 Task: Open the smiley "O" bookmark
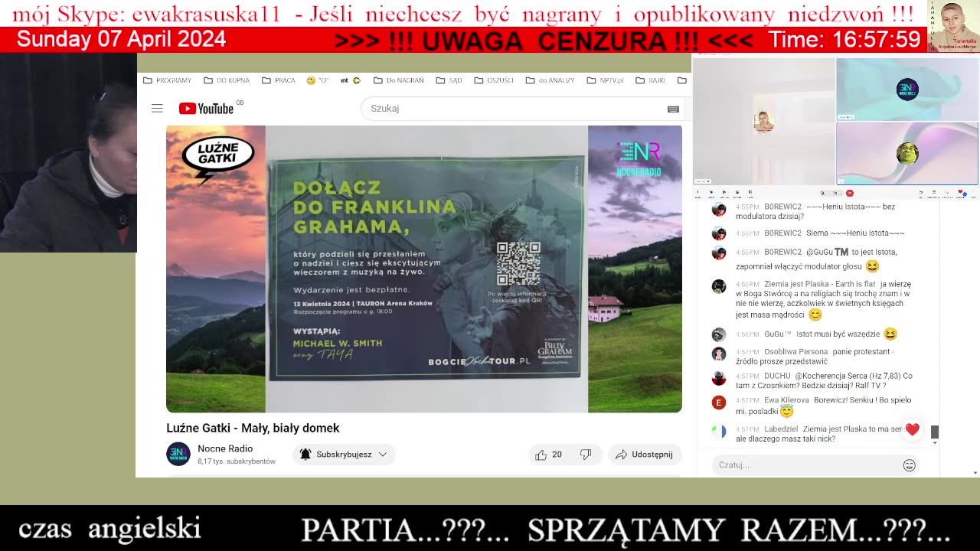pos(317,80)
